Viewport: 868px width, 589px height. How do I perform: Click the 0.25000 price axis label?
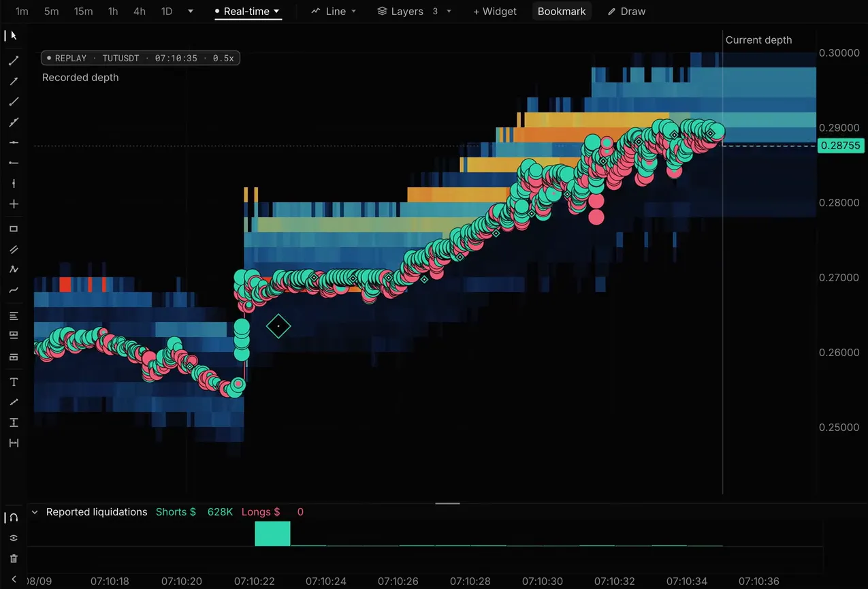click(x=839, y=428)
